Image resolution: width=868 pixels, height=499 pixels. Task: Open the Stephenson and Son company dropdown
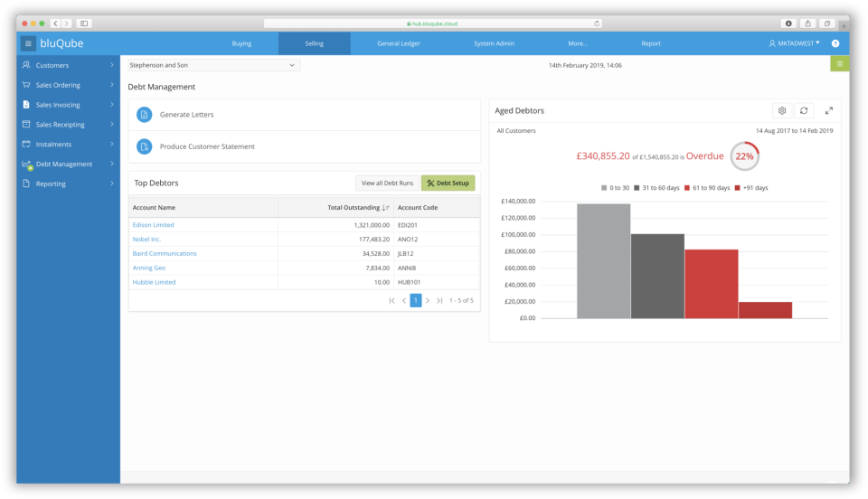[x=213, y=65]
